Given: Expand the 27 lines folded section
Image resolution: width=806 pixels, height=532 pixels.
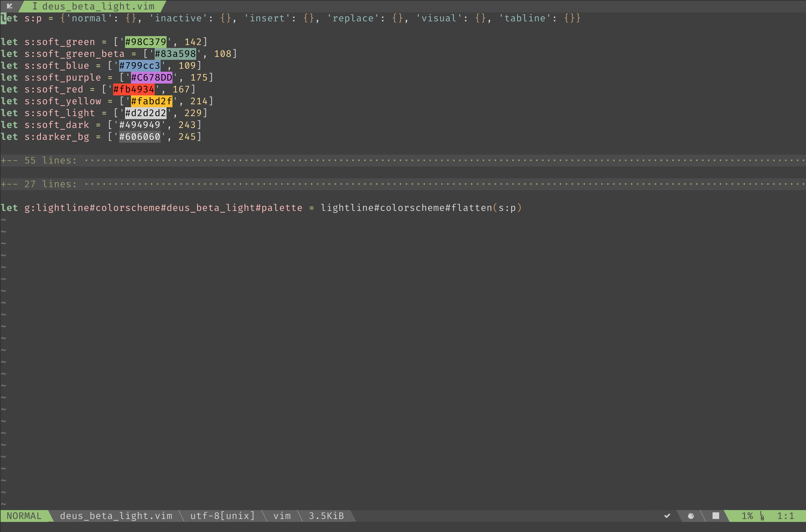Looking at the screenshot, I should pos(39,184).
